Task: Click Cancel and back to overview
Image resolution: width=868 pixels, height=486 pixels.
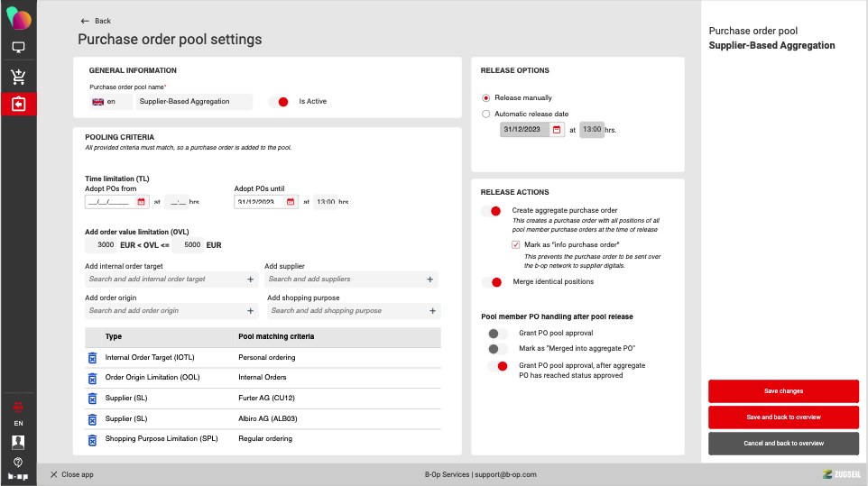Action: click(x=783, y=444)
